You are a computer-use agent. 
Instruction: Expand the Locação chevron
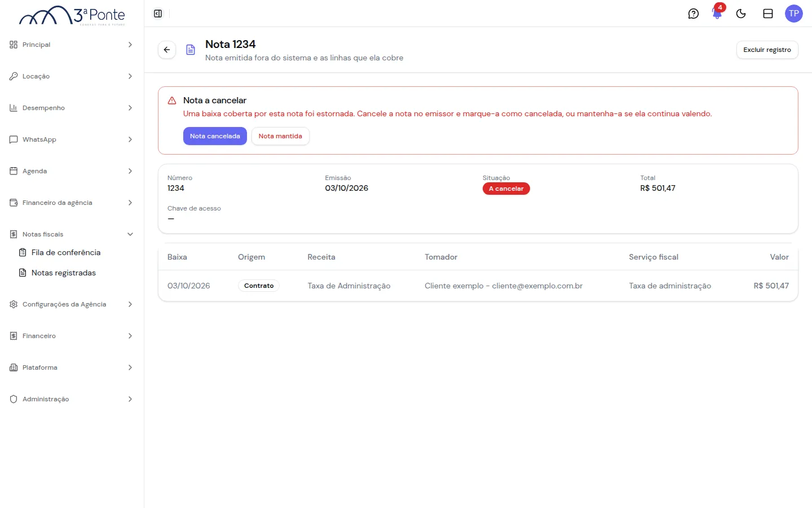pos(130,76)
